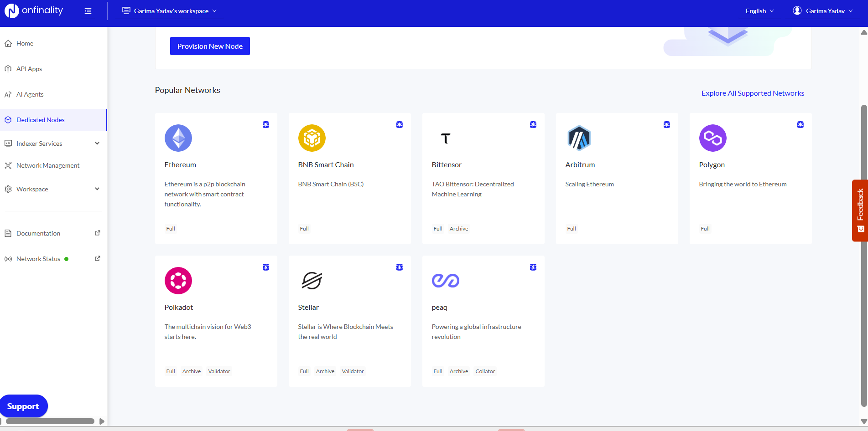868x431 pixels.
Task: Open Network Management in the sidebar
Action: 53,165
